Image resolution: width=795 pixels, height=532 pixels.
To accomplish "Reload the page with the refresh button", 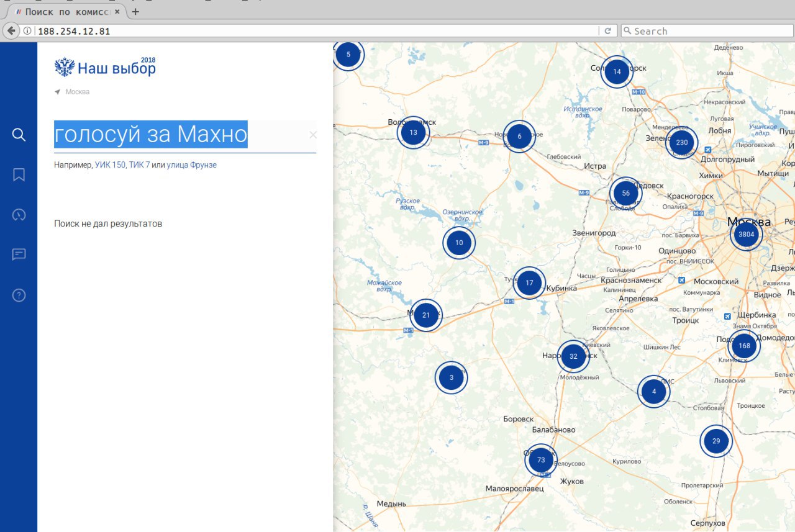I will point(607,30).
